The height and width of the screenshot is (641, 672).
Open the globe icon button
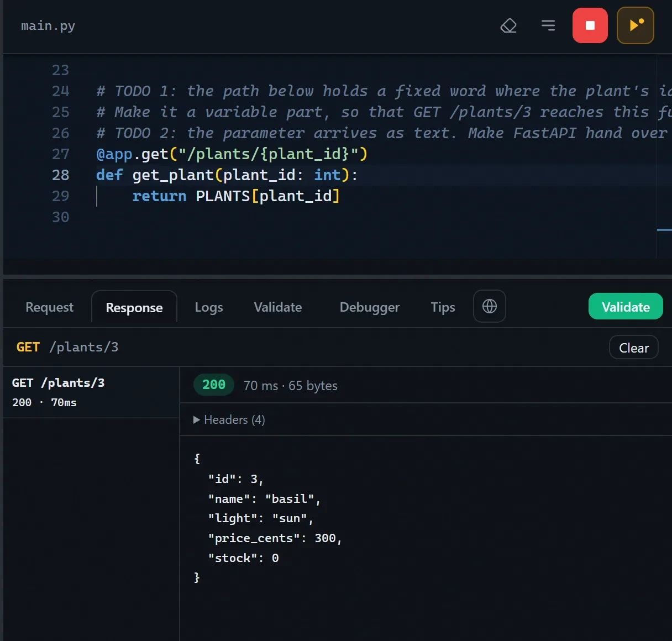[x=490, y=306]
